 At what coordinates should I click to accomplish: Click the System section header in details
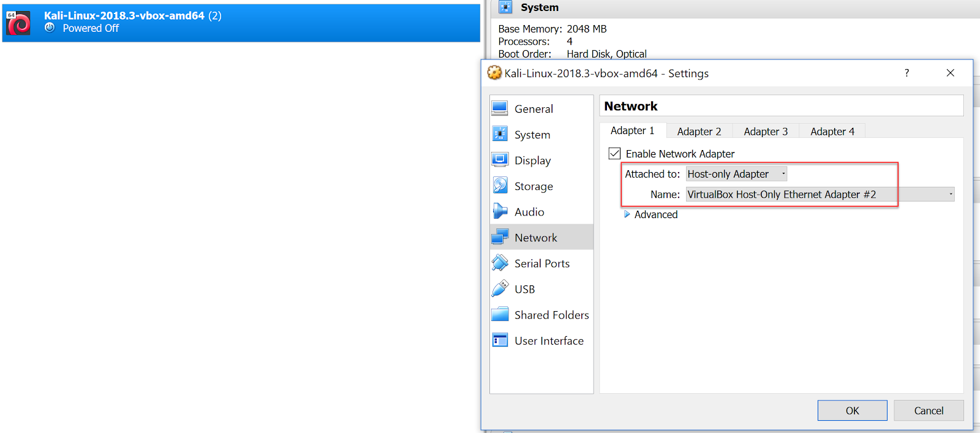[539, 7]
